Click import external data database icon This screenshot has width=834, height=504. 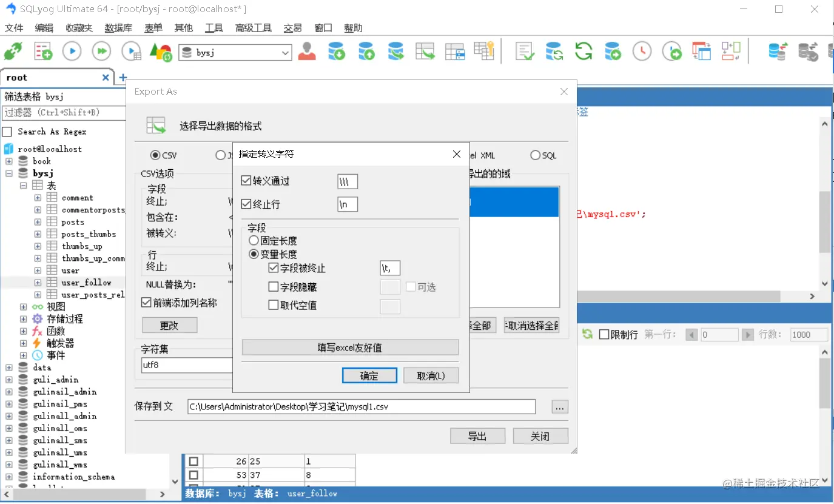point(337,52)
